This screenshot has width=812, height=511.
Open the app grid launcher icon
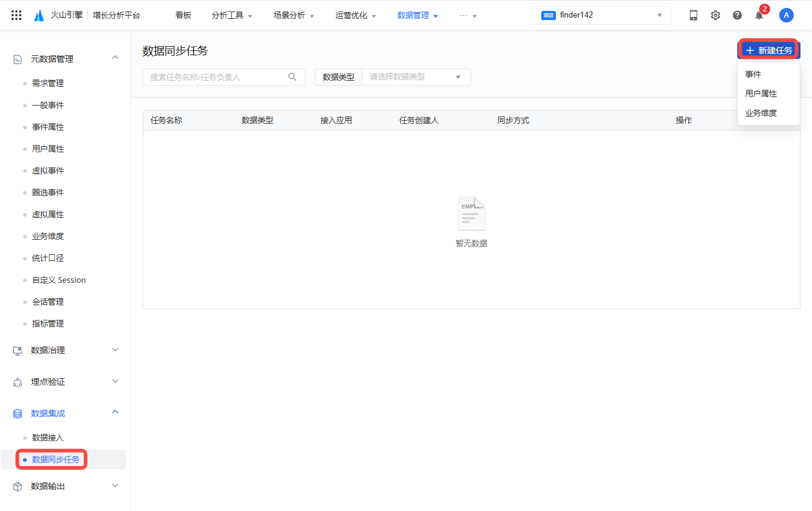(16, 15)
